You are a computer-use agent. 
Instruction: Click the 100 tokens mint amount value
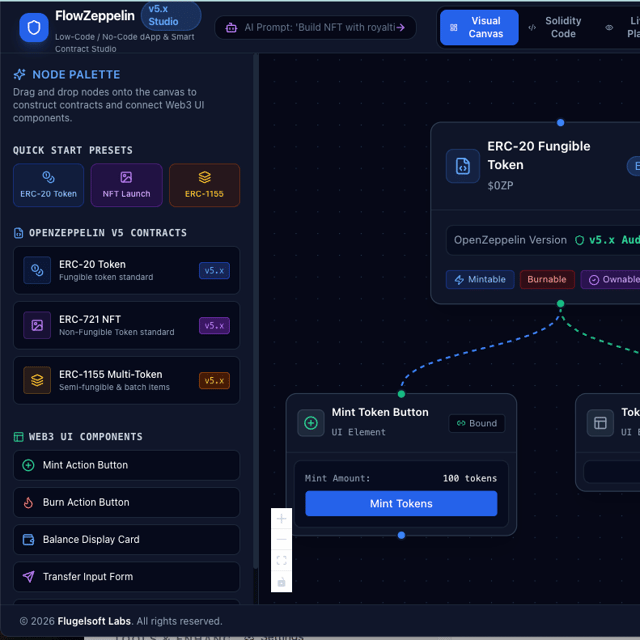click(x=470, y=478)
